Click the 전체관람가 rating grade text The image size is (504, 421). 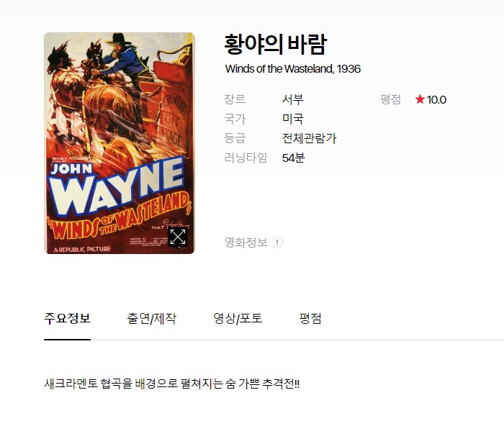click(x=309, y=138)
